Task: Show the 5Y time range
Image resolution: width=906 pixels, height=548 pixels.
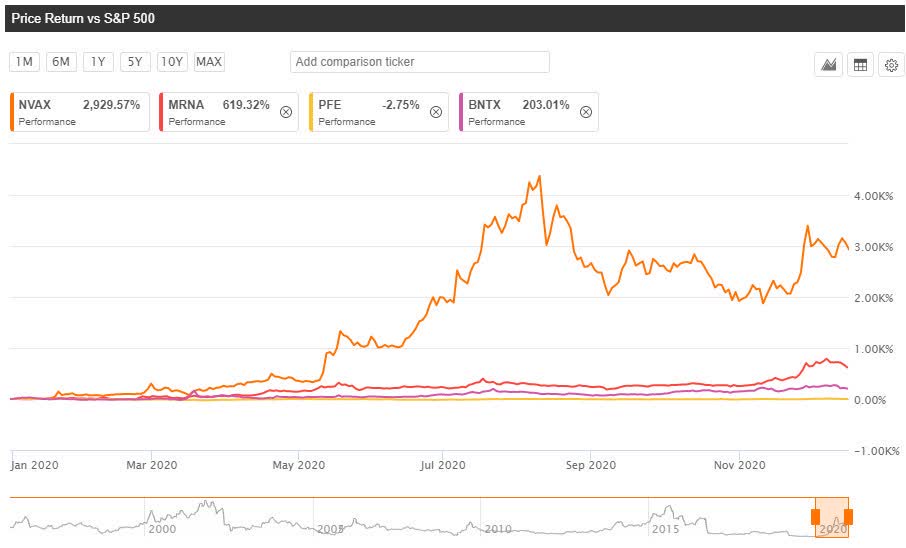Action: [135, 62]
